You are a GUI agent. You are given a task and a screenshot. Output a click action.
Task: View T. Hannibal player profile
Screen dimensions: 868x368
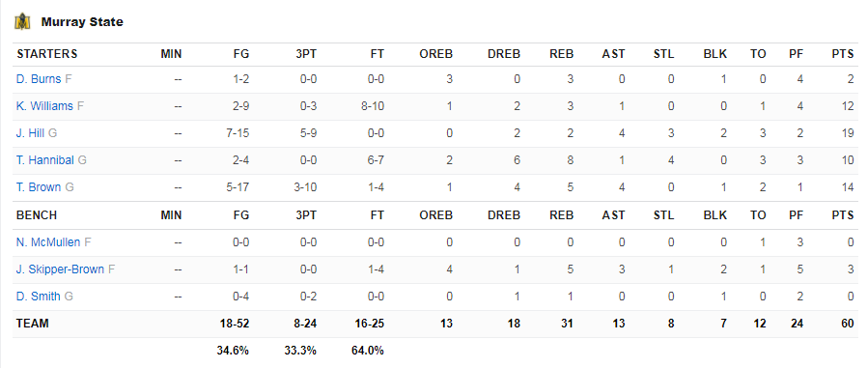pyautogui.click(x=44, y=160)
